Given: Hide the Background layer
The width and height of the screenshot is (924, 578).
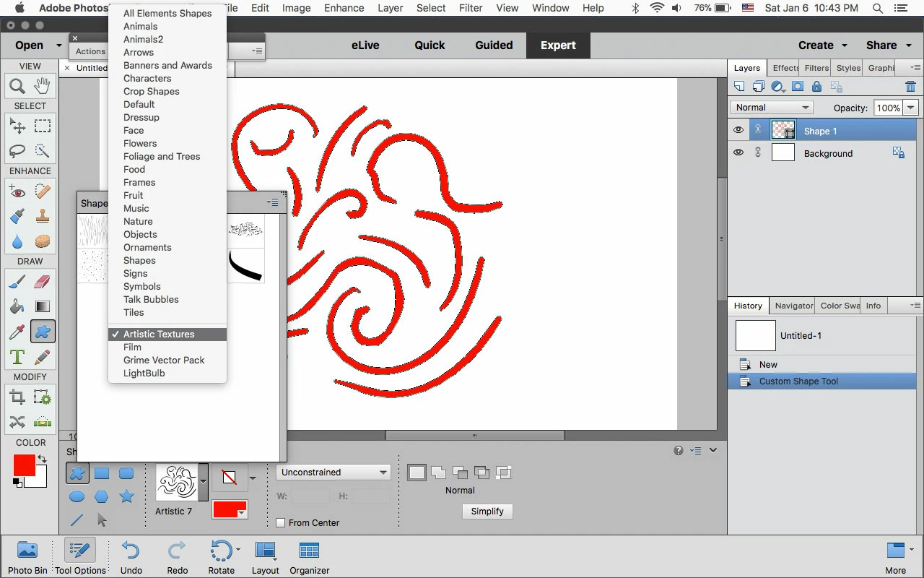Looking at the screenshot, I should (x=738, y=153).
